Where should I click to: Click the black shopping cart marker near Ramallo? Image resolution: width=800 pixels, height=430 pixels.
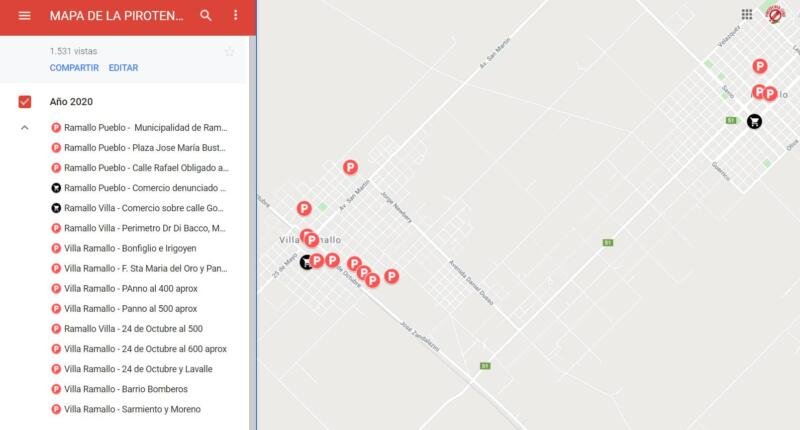click(x=754, y=121)
